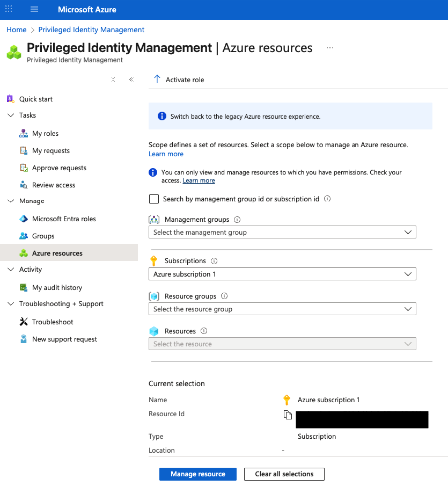
Task: Expand the Resource groups dropdown
Action: pos(282,309)
